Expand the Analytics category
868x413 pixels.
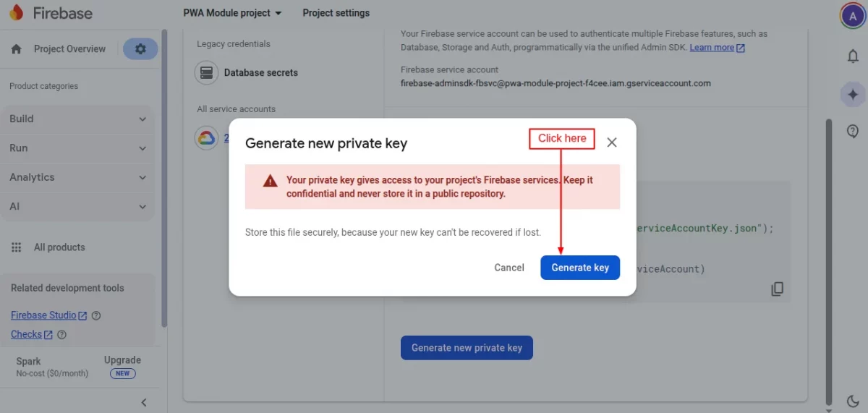(x=78, y=177)
